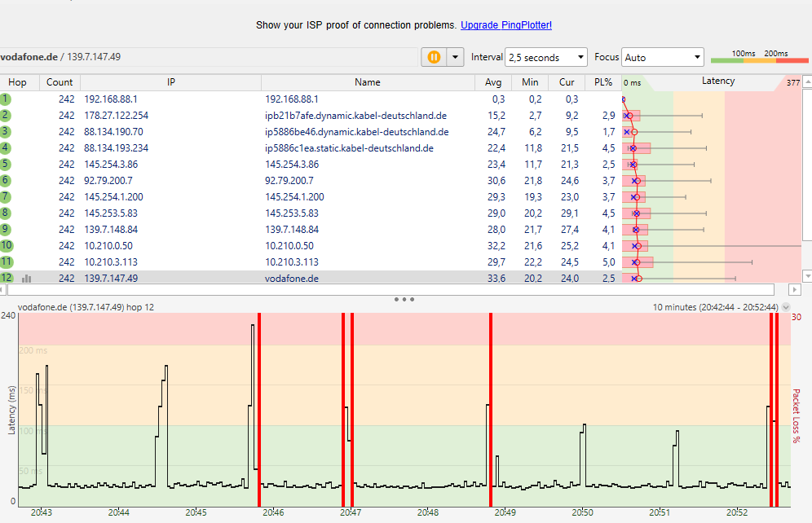Click the Name column header
This screenshot has height=523, width=812.
[x=368, y=82]
